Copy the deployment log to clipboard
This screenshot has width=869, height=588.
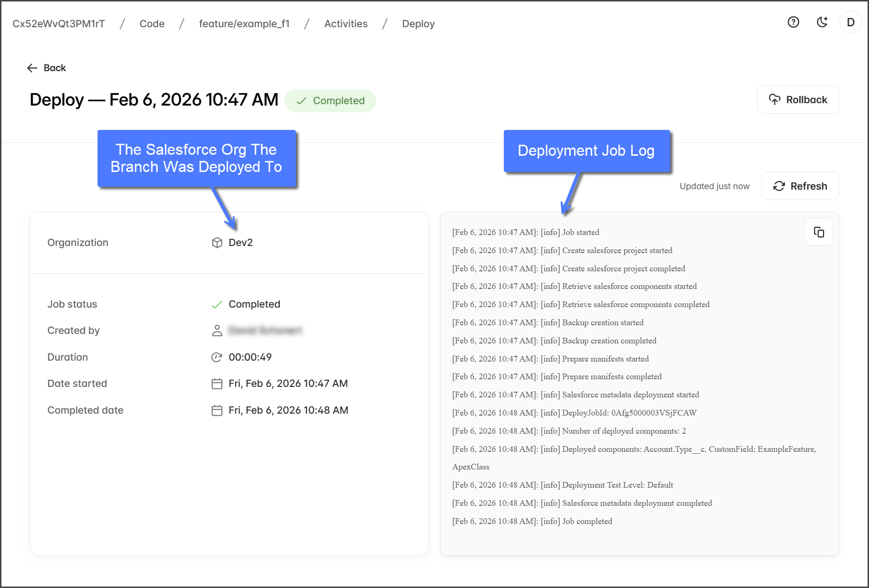818,232
